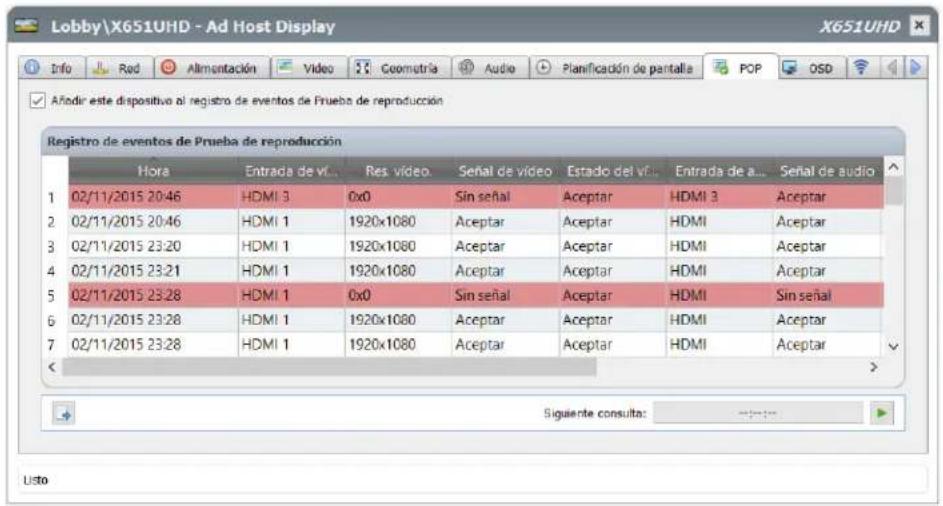
Task: Click Listo in the status bar
Action: tap(35, 480)
